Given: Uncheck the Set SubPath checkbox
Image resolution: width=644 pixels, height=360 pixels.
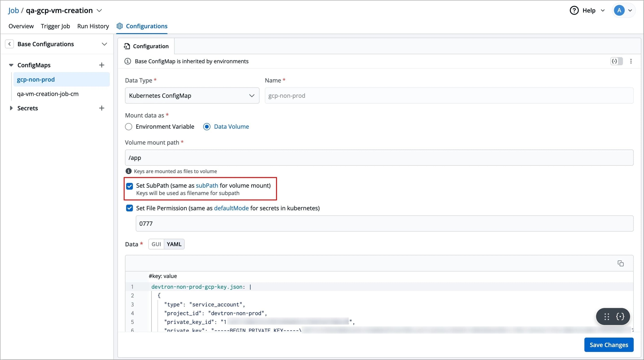Looking at the screenshot, I should point(129,186).
